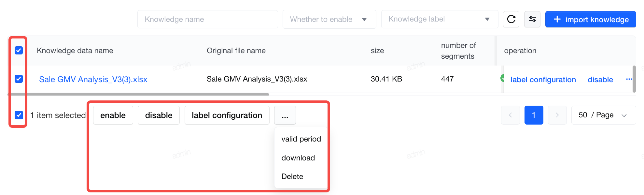This screenshot has height=195, width=644.
Task: Click the refresh list icon
Action: [511, 19]
